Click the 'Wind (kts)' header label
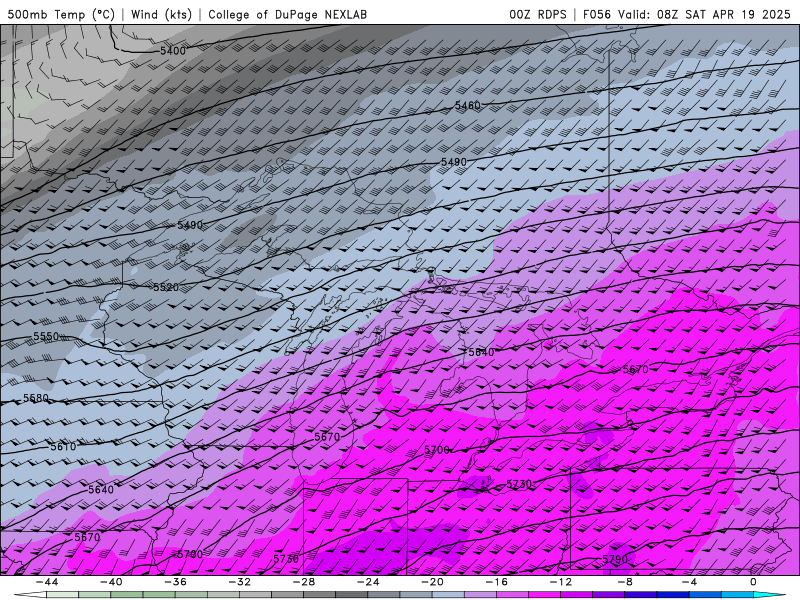The image size is (800, 600). (x=161, y=14)
